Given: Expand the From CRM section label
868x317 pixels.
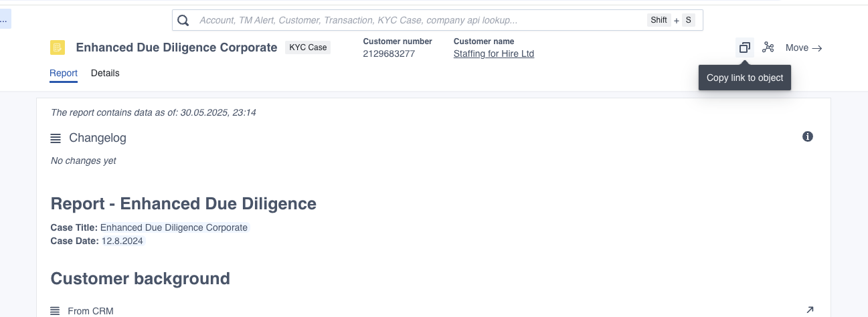Looking at the screenshot, I should click(91, 311).
